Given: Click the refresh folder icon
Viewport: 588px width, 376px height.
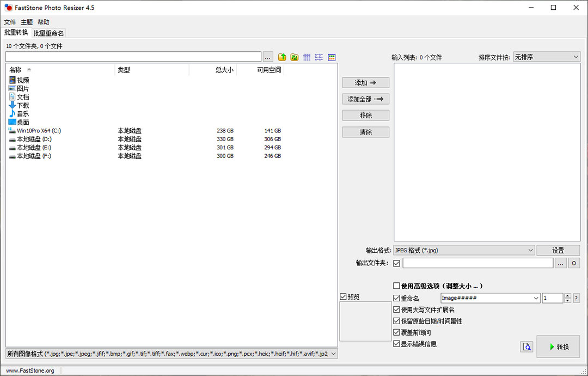Looking at the screenshot, I should pos(295,57).
